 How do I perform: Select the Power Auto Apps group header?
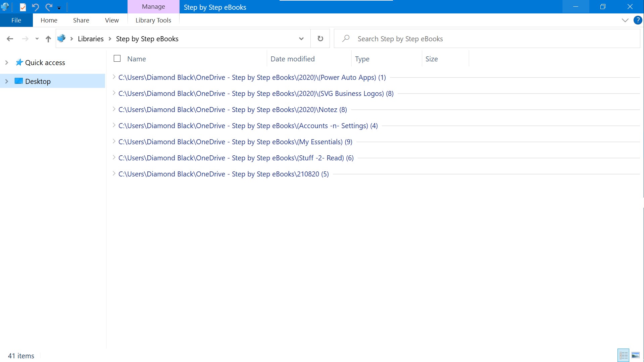point(252,77)
